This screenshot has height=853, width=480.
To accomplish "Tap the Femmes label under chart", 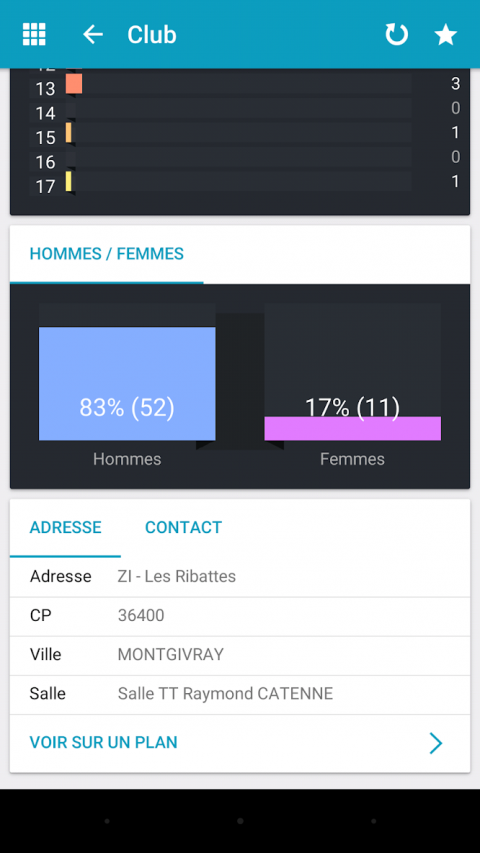I will (352, 459).
